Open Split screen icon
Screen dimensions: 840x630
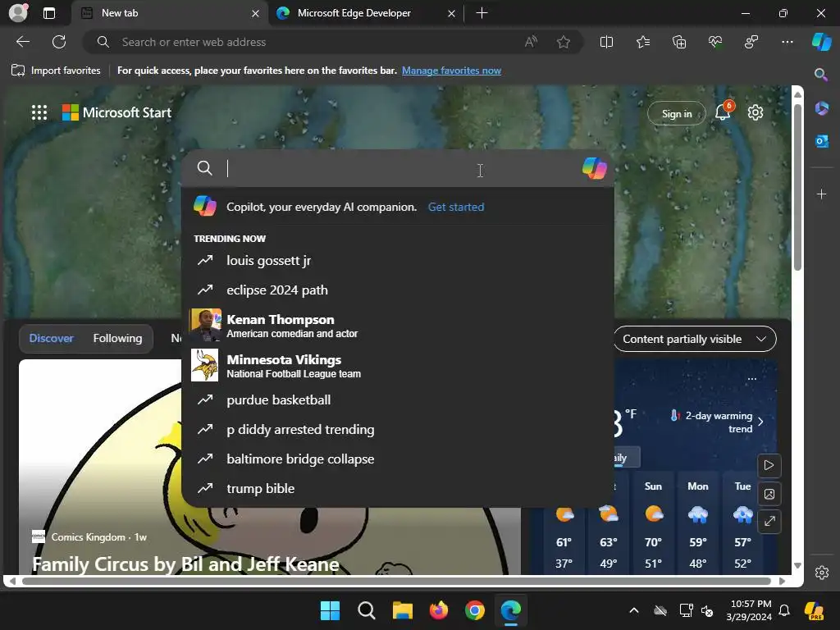pyautogui.click(x=606, y=42)
